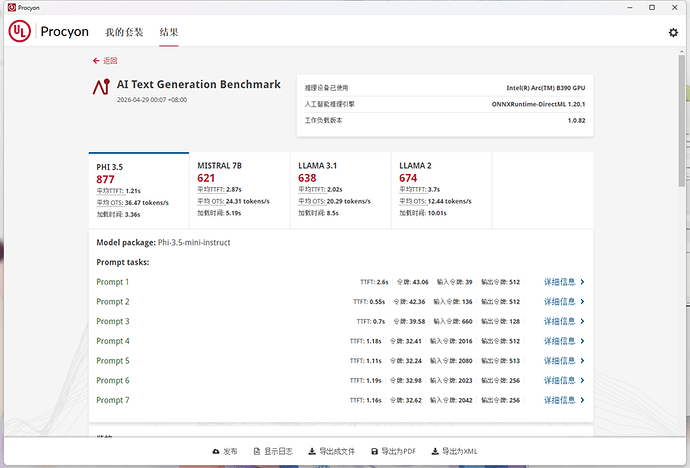Click the vertical scrollbar thumb
The width and height of the screenshot is (690, 468).
tap(681, 121)
